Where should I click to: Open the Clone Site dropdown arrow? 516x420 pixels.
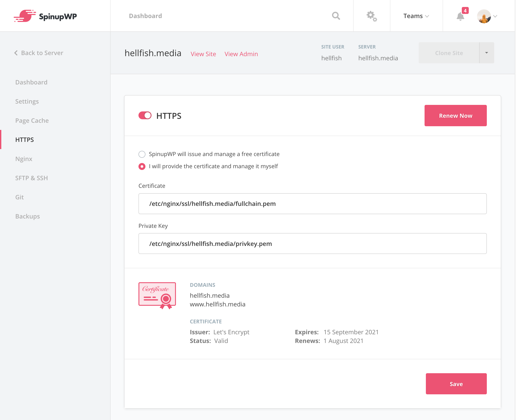pos(486,53)
